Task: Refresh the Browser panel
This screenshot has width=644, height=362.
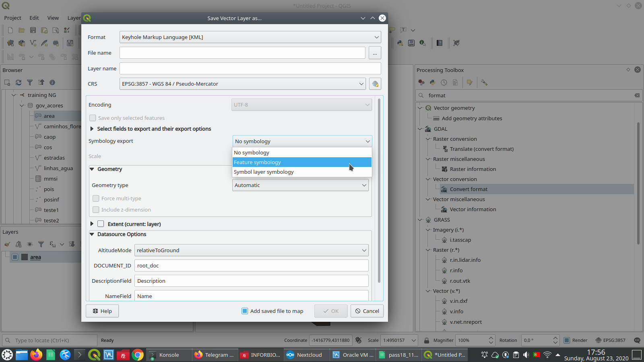Action: [x=19, y=82]
